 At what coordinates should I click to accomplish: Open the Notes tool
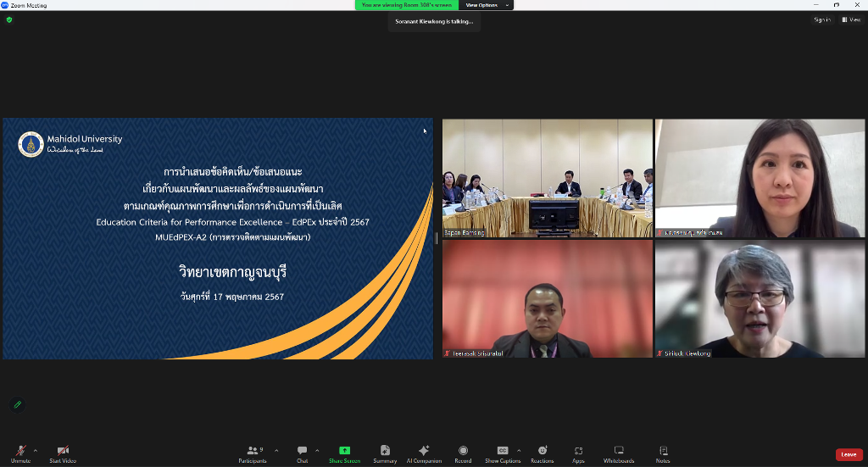pyautogui.click(x=663, y=453)
